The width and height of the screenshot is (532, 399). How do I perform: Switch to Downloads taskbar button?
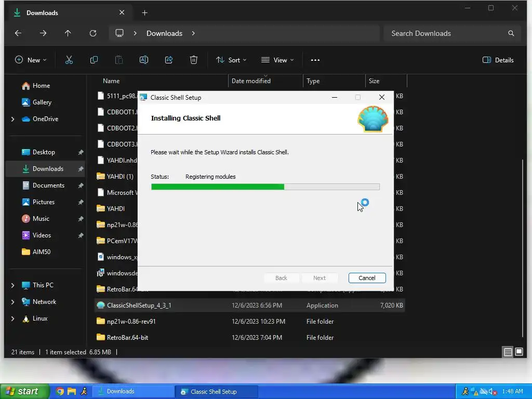133,391
